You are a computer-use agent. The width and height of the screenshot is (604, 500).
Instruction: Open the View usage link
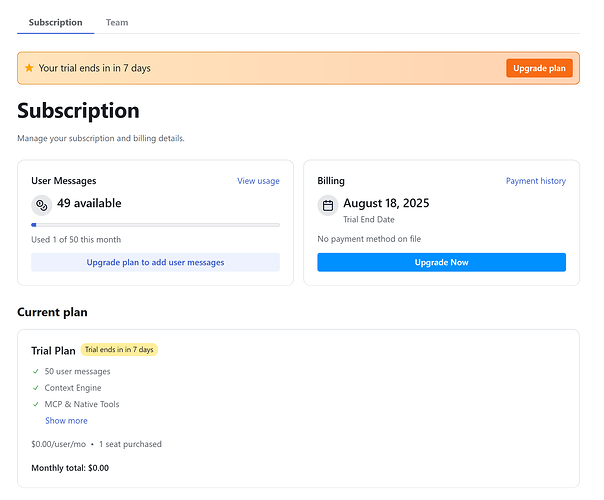(258, 181)
